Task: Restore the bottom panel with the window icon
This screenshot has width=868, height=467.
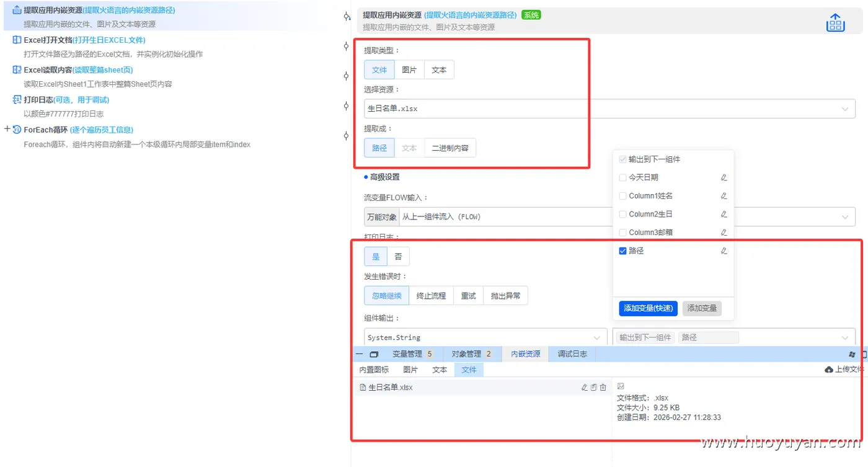Action: (374, 354)
